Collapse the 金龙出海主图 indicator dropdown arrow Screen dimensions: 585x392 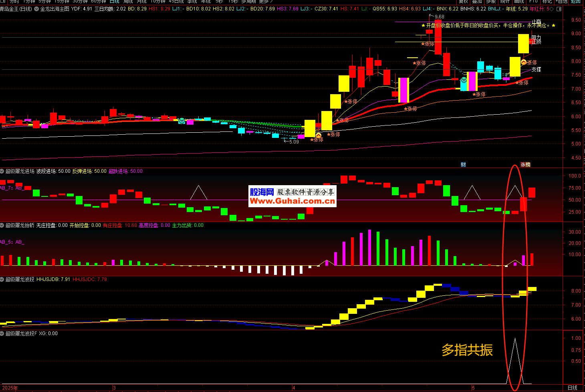(x=36, y=9)
